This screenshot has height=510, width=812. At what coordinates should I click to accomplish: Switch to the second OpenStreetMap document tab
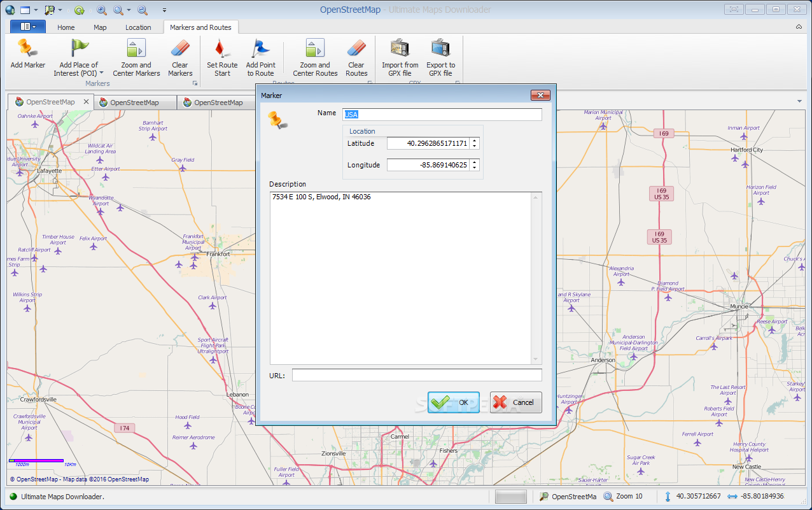tap(134, 102)
